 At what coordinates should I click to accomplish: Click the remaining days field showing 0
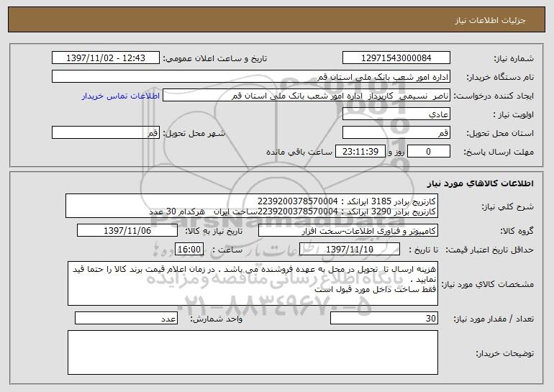(429, 152)
